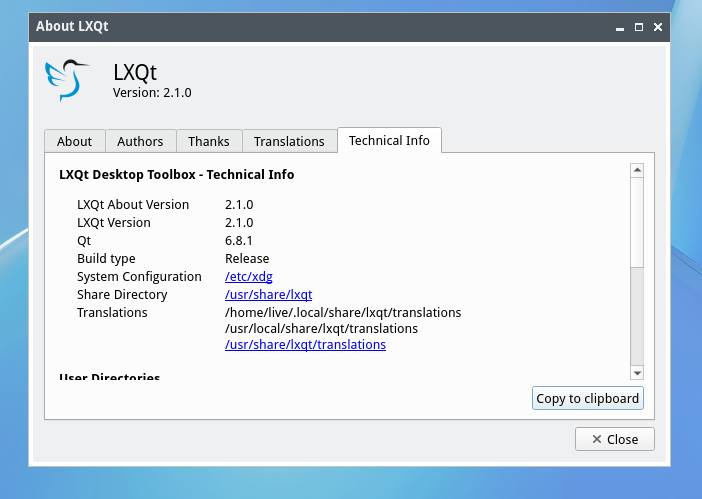The width and height of the screenshot is (702, 499).
Task: Click the 'Translations' row label
Action: [112, 312]
